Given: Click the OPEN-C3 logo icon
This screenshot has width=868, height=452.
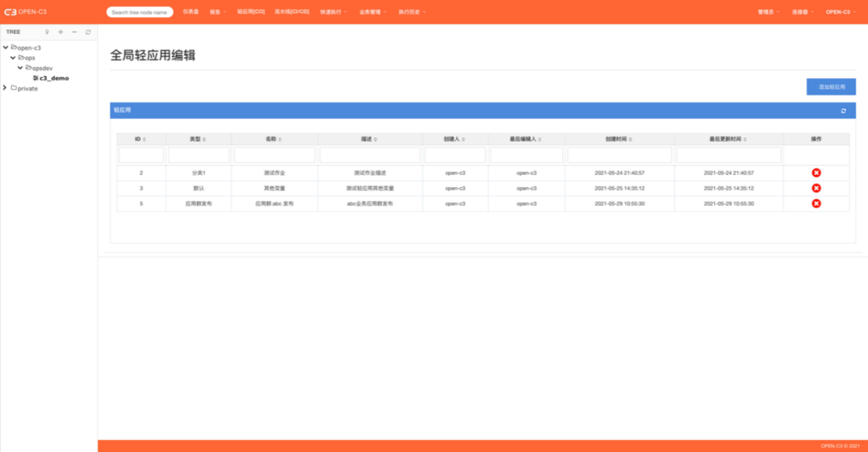Looking at the screenshot, I should [10, 12].
